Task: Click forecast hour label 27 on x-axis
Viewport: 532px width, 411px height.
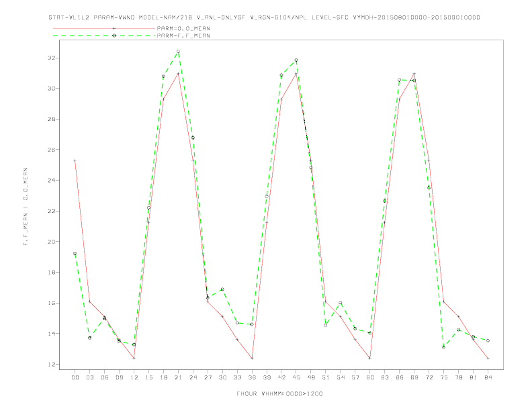Action: pos(208,377)
